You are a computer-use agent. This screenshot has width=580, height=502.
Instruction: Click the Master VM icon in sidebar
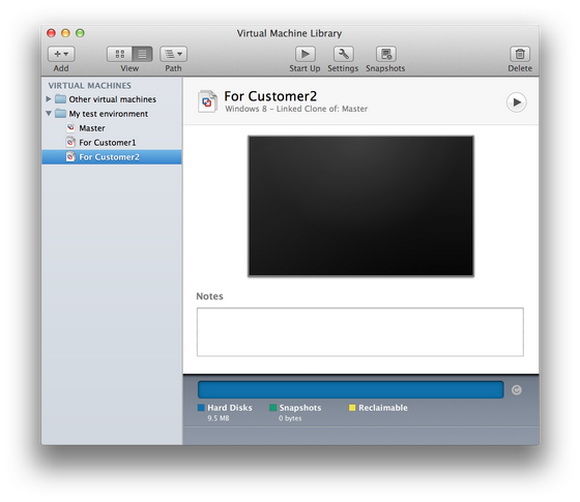coord(70,128)
